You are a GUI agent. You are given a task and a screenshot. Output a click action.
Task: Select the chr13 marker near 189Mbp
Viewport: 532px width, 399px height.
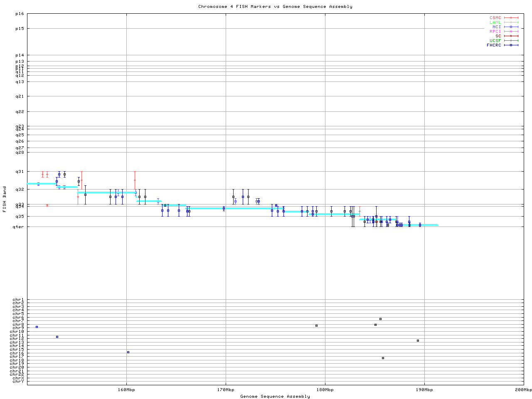(x=418, y=341)
